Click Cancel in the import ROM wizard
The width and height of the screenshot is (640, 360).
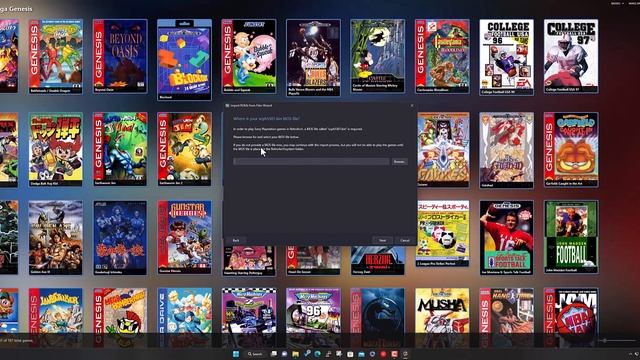[x=405, y=240]
